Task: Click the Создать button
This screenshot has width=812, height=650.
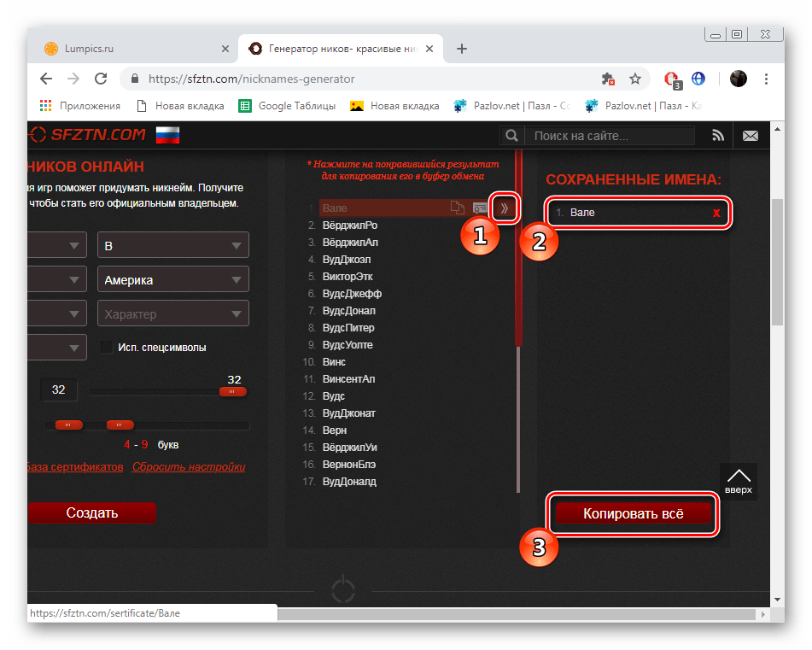Action: click(x=92, y=512)
